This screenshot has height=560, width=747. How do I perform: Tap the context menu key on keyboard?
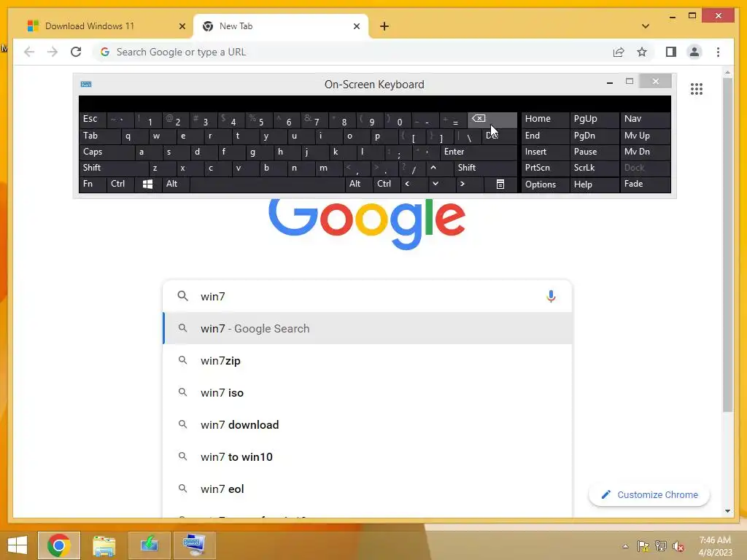click(500, 184)
